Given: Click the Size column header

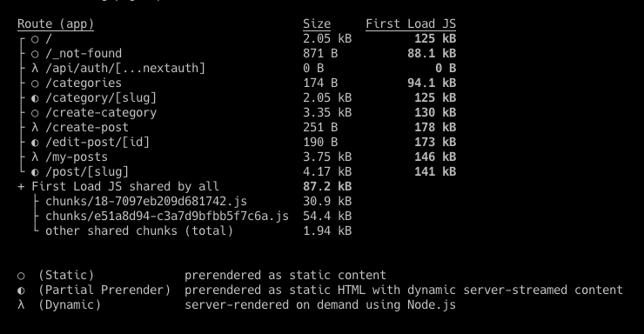Looking at the screenshot, I should pos(317,24).
